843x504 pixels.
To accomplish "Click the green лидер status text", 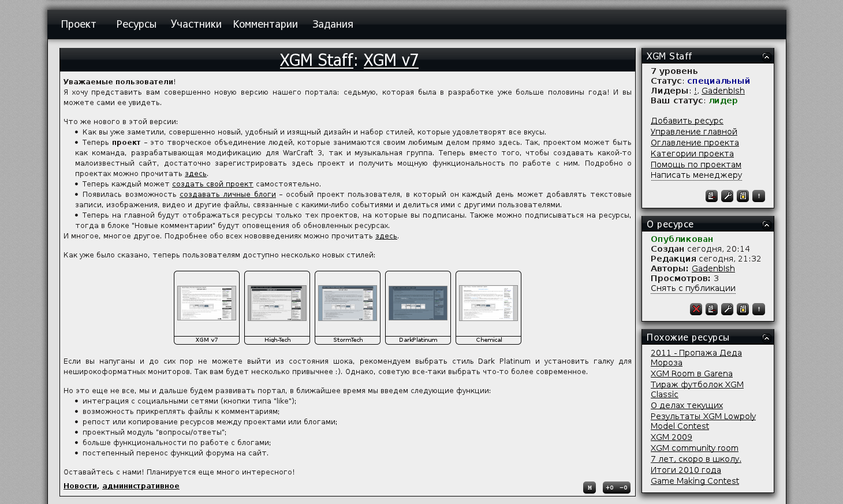I will pos(723,100).
